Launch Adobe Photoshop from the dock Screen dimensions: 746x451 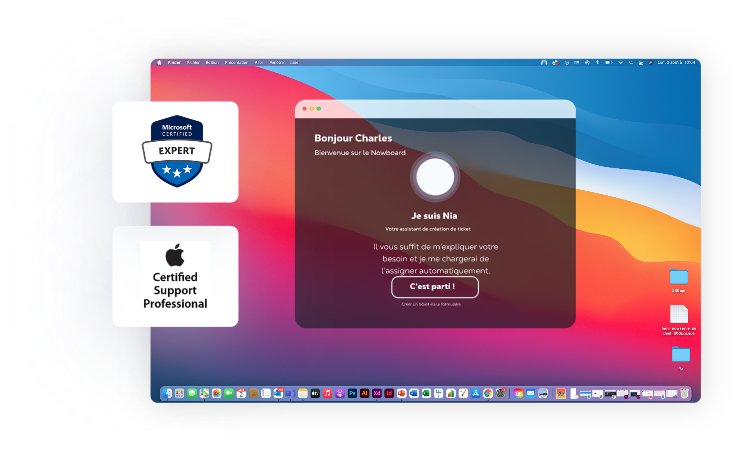[x=352, y=393]
